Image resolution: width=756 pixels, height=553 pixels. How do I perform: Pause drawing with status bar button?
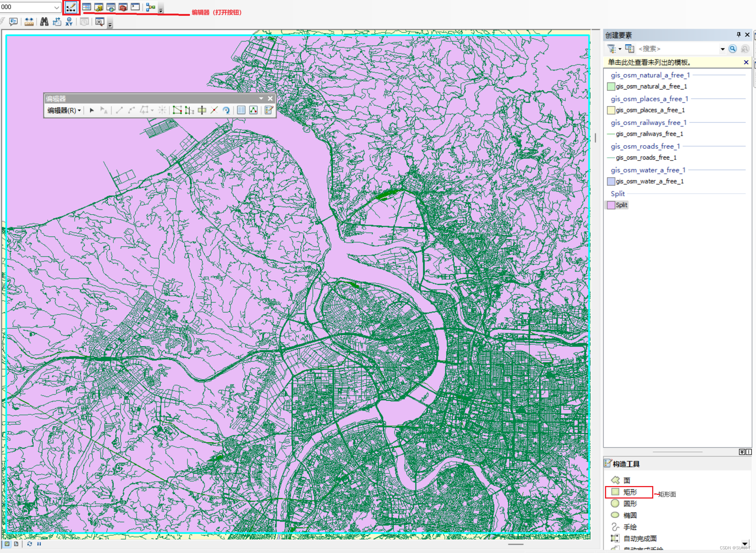tap(39, 544)
